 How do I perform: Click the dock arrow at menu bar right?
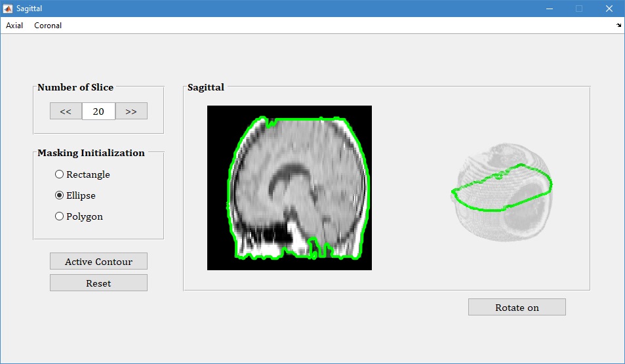coord(619,26)
